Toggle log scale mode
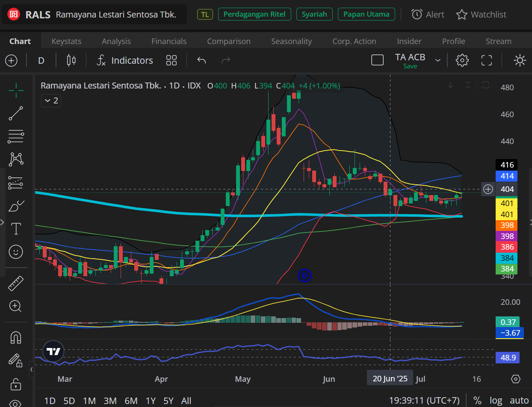Screen dimensions: 532x407 click(x=496, y=401)
